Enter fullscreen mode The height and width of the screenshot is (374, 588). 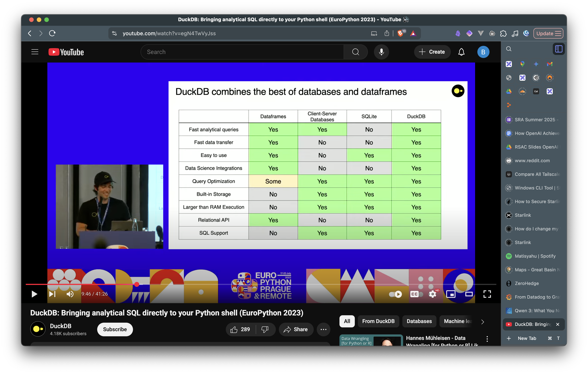(x=487, y=294)
